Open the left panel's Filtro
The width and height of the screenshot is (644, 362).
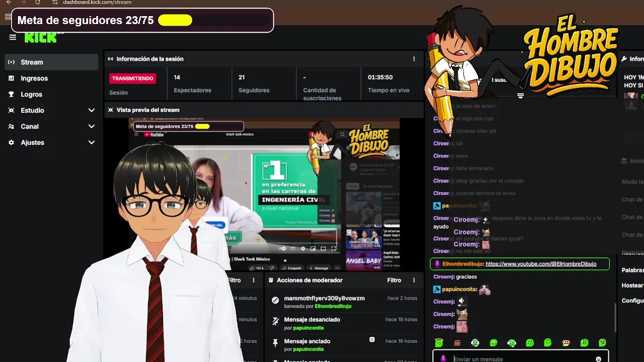tap(234, 280)
